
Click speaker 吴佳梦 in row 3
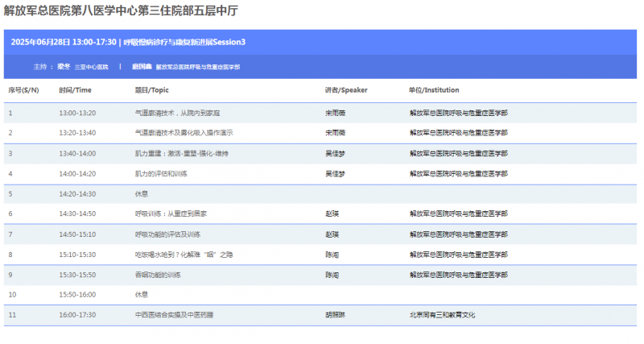[335, 153]
